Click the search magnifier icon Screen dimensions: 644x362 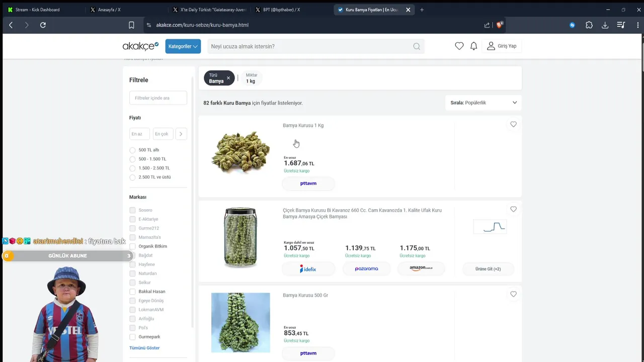[x=417, y=46]
